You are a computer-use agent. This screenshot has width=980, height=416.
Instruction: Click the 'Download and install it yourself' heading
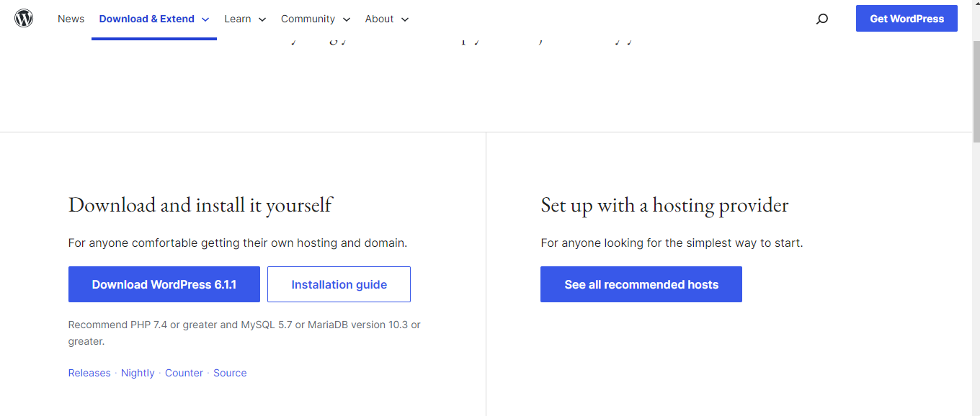pyautogui.click(x=200, y=205)
